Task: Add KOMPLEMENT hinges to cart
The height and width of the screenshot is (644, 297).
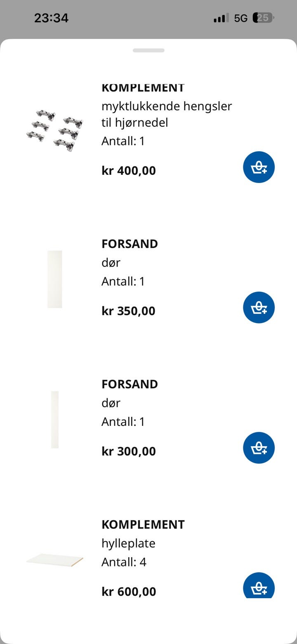Action: (x=259, y=167)
